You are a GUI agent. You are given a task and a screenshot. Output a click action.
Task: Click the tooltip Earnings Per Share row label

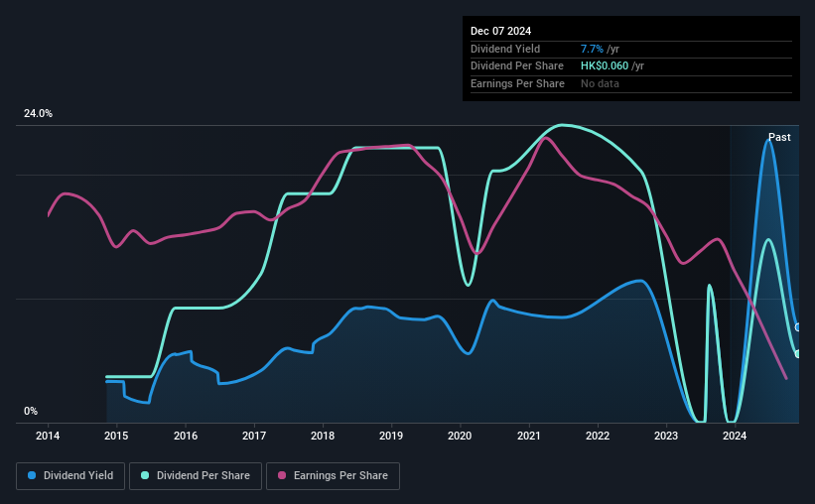(x=517, y=83)
